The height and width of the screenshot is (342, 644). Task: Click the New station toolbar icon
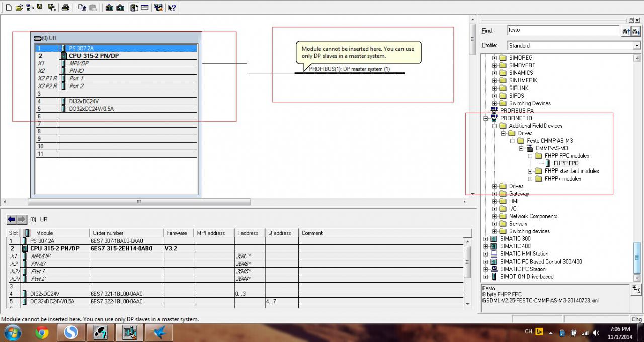click(x=9, y=8)
